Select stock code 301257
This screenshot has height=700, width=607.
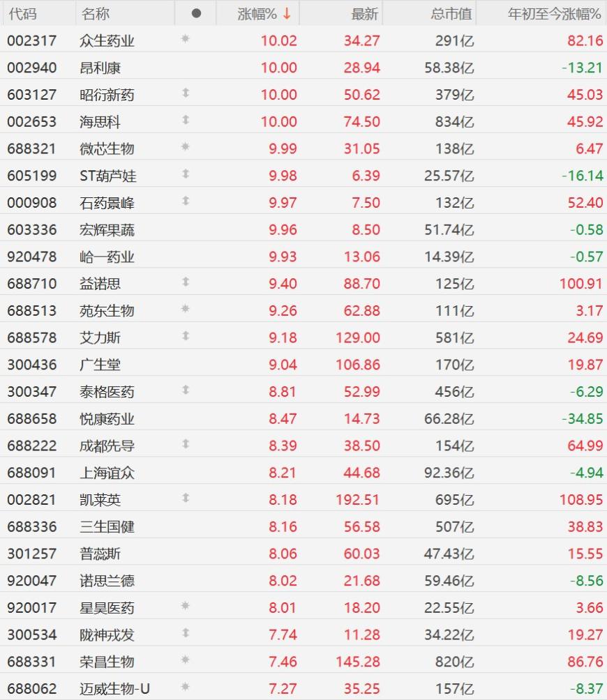(x=31, y=554)
